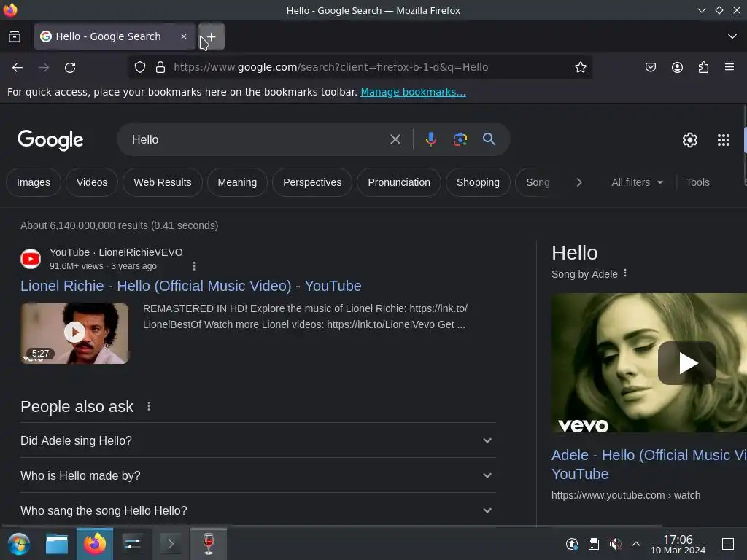Go back one page with the back arrow

pyautogui.click(x=18, y=68)
